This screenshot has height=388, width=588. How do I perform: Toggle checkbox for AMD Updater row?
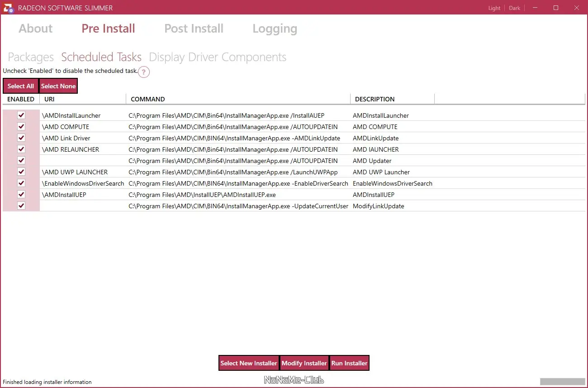pyautogui.click(x=21, y=160)
